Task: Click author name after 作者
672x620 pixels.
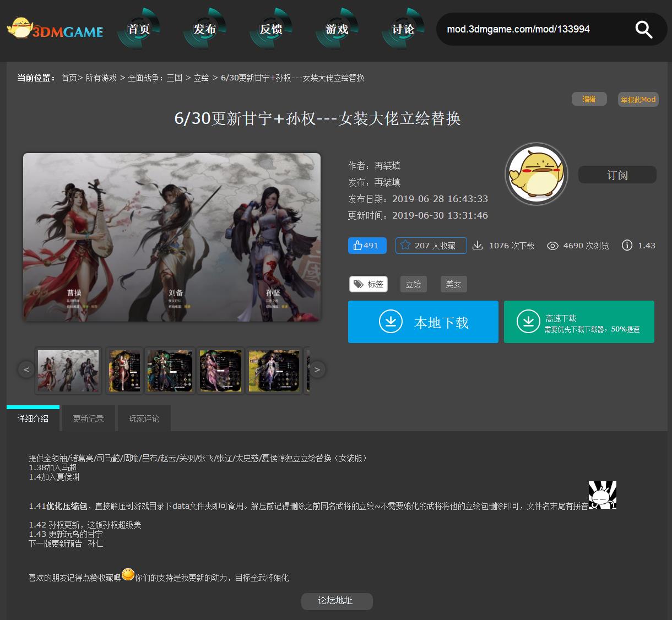Action: (387, 166)
